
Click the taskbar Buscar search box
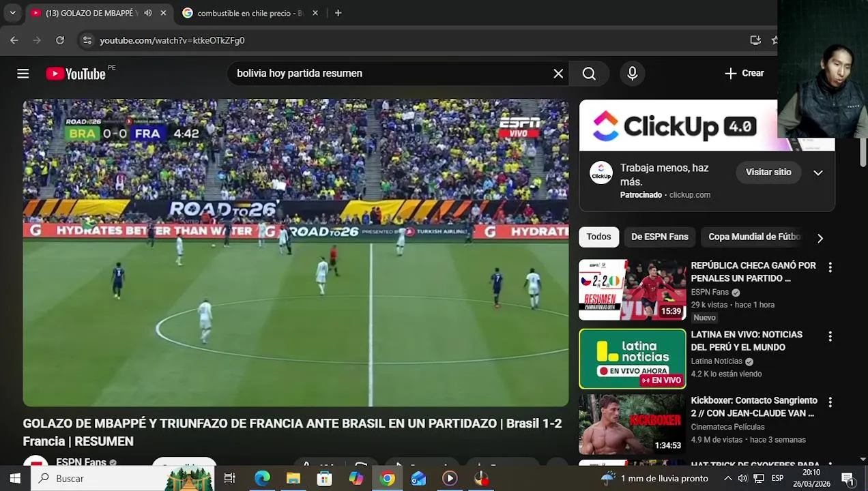[123, 479]
